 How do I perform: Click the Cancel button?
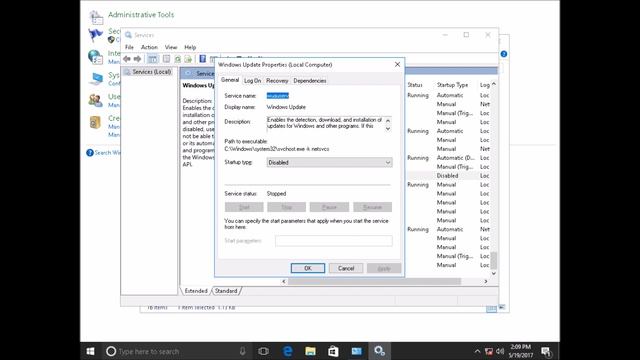pyautogui.click(x=346, y=268)
